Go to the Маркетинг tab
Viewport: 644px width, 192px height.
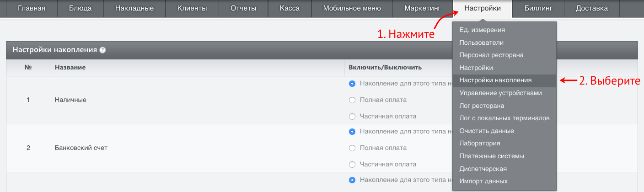point(422,8)
